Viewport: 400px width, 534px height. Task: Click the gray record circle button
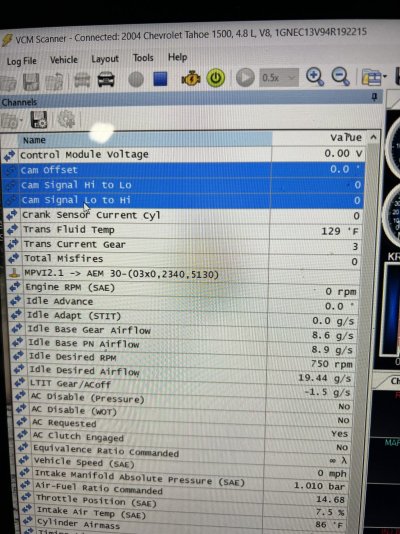point(136,80)
